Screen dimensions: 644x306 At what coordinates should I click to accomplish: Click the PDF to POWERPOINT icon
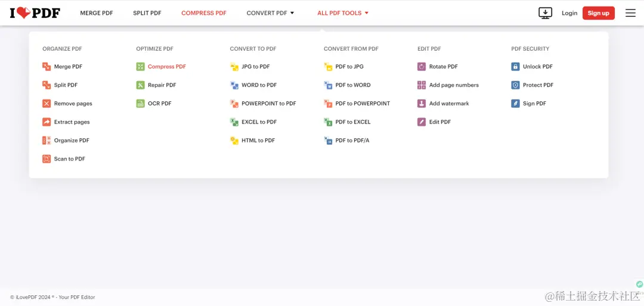coord(328,104)
